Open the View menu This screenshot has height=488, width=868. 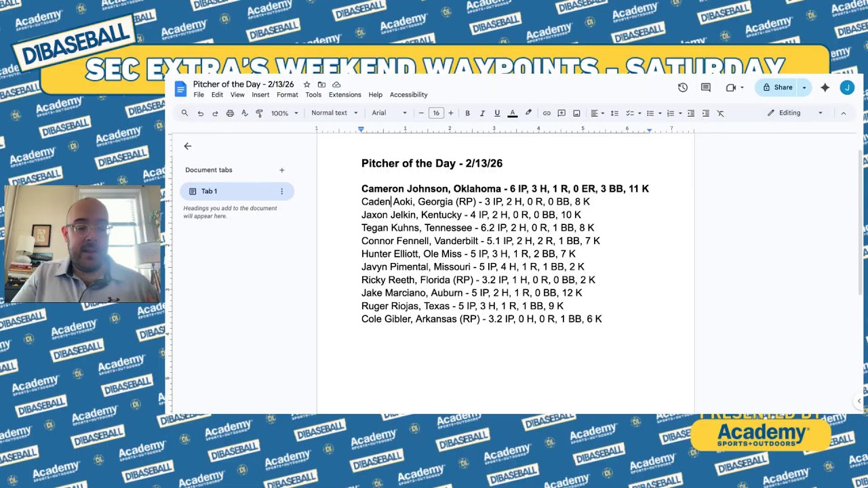[x=237, y=95]
